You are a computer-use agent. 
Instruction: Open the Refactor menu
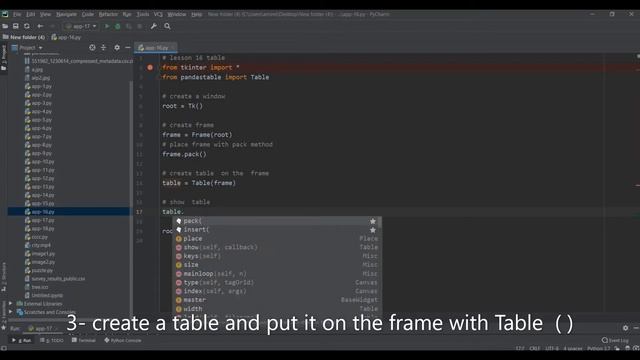pyautogui.click(x=108, y=14)
